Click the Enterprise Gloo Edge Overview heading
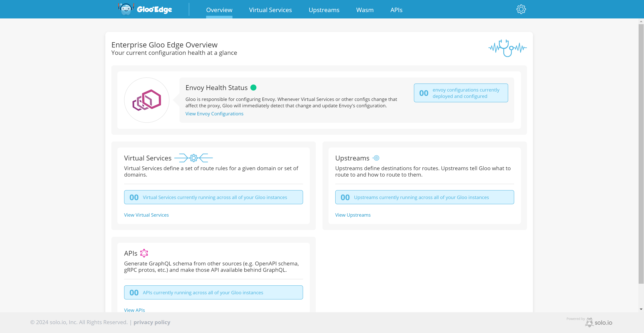644x333 pixels. 165,45
